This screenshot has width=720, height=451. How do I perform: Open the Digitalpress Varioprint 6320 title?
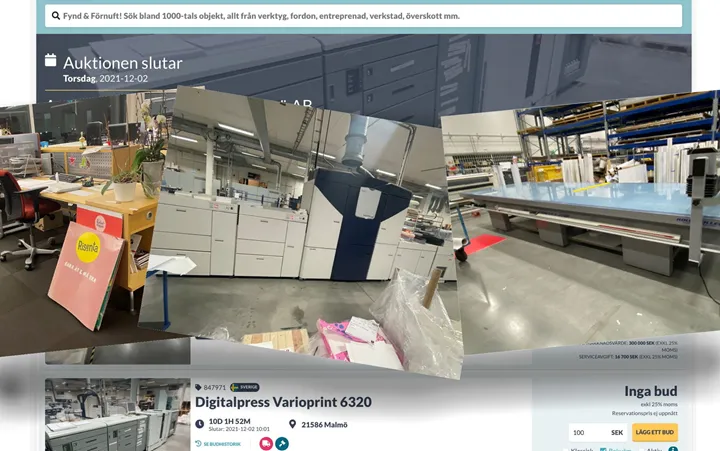tap(283, 402)
